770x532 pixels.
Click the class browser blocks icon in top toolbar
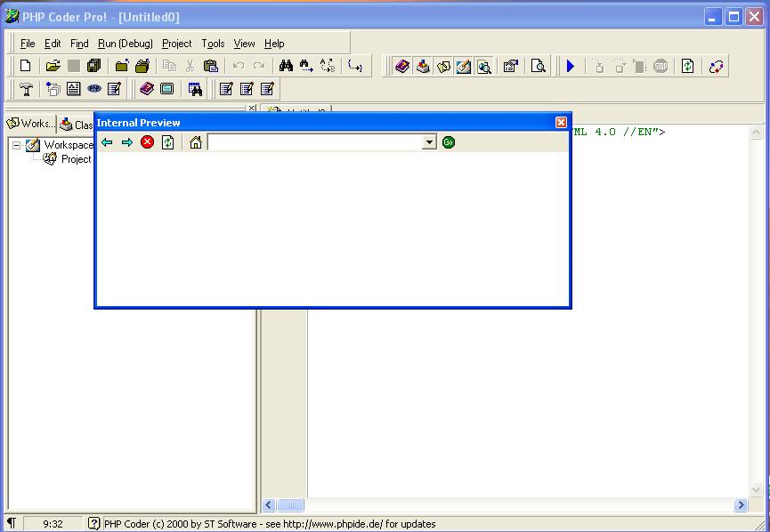[423, 66]
